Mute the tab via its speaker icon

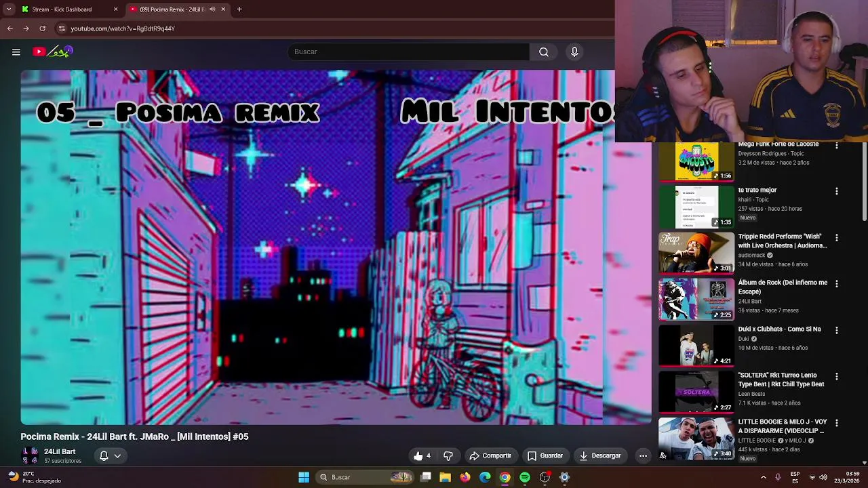(212, 9)
